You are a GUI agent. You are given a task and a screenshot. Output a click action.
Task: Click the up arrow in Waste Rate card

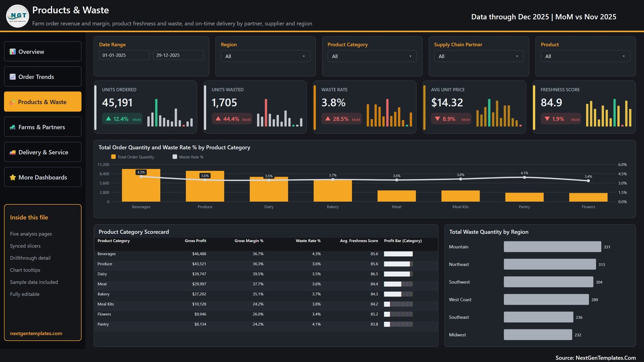(x=328, y=119)
